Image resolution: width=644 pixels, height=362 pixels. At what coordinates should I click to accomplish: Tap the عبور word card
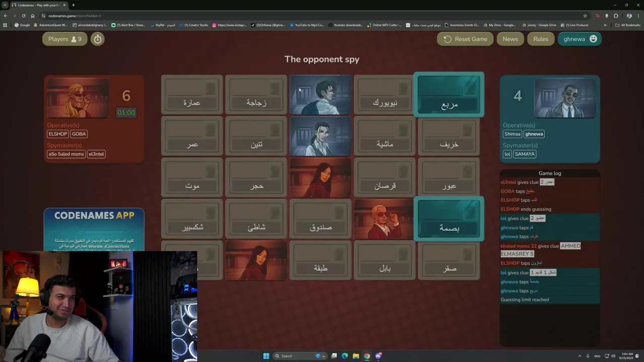coord(449,177)
